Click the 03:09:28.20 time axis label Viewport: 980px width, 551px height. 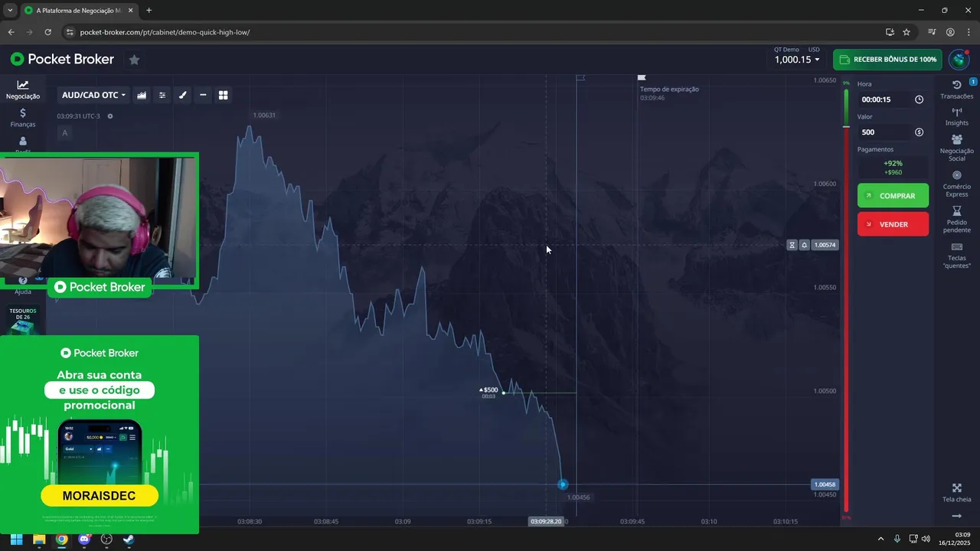point(546,521)
